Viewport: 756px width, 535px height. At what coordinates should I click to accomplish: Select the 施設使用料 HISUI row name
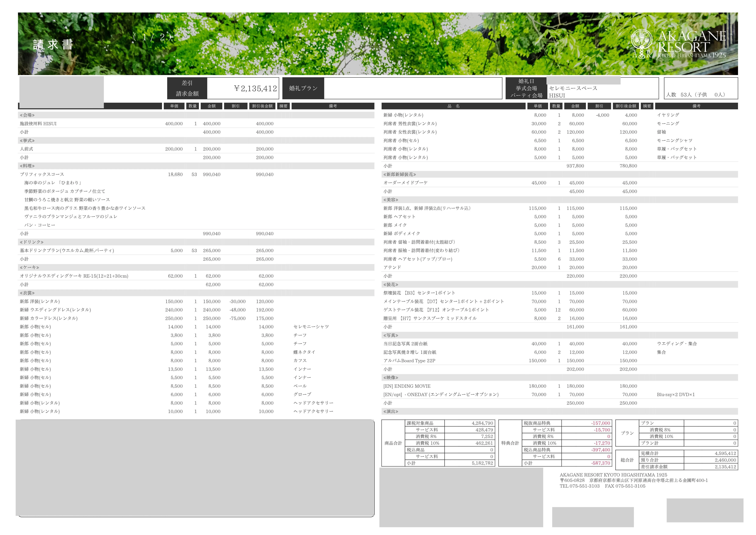[x=38, y=124]
